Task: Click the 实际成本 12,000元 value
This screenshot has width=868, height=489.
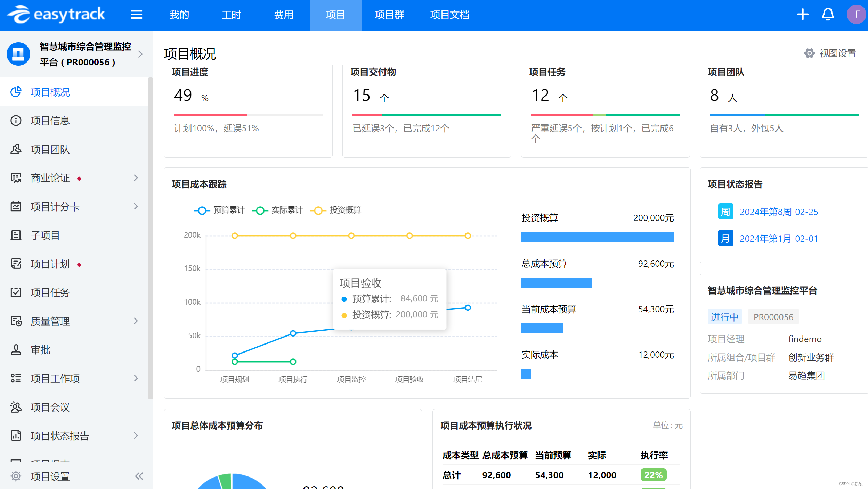Action: tap(656, 355)
